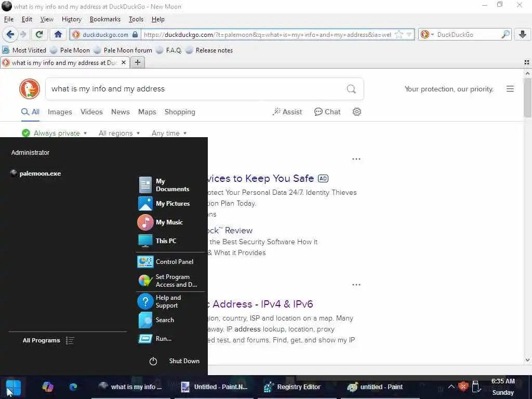Open the Pale Moon forum bookmark
The image size is (532, 399).
tap(123, 50)
